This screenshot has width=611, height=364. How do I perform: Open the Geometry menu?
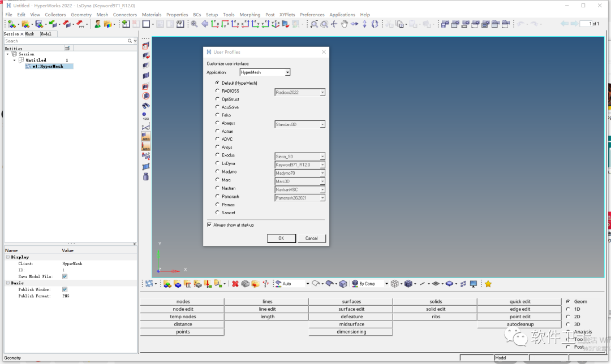click(81, 14)
